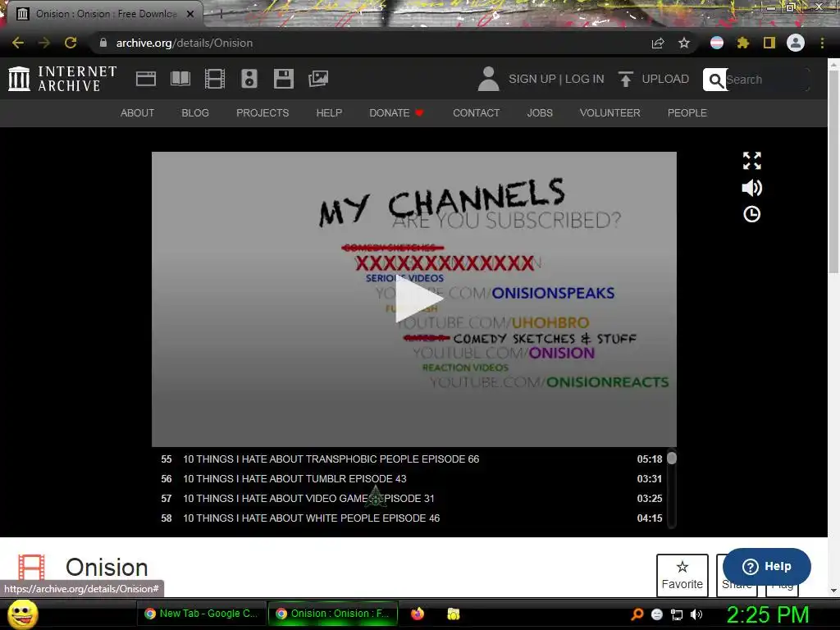Open the Audio speaker icon
Screen dimensions: 840x630
pos(249,79)
